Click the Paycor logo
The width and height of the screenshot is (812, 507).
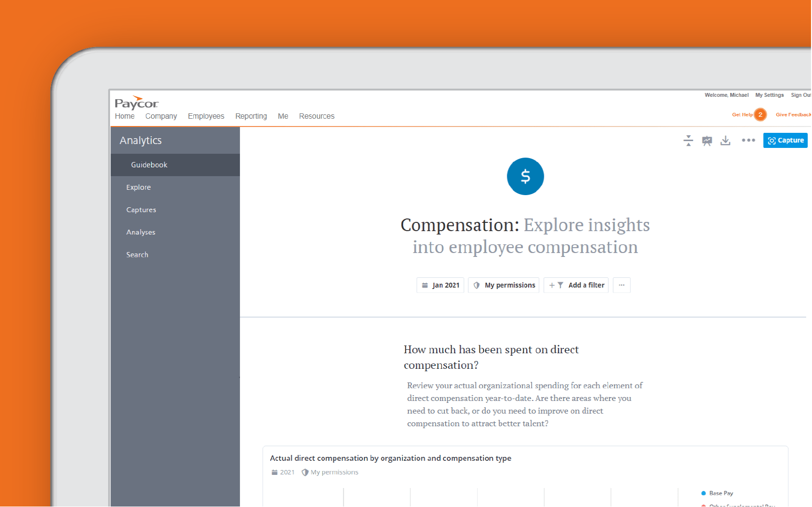pyautogui.click(x=136, y=103)
